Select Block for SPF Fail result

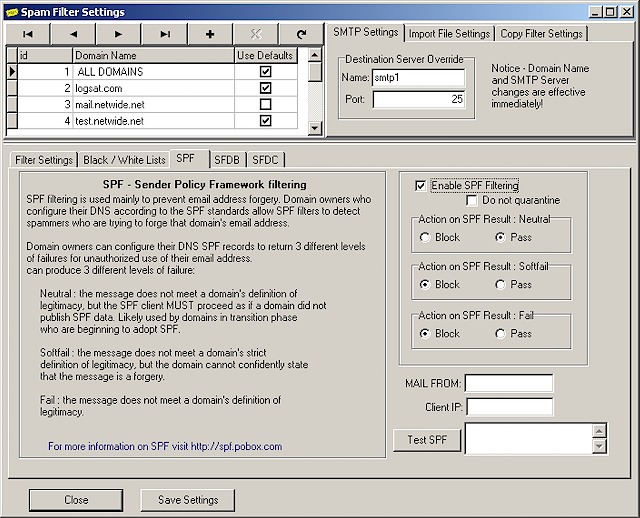point(425,333)
